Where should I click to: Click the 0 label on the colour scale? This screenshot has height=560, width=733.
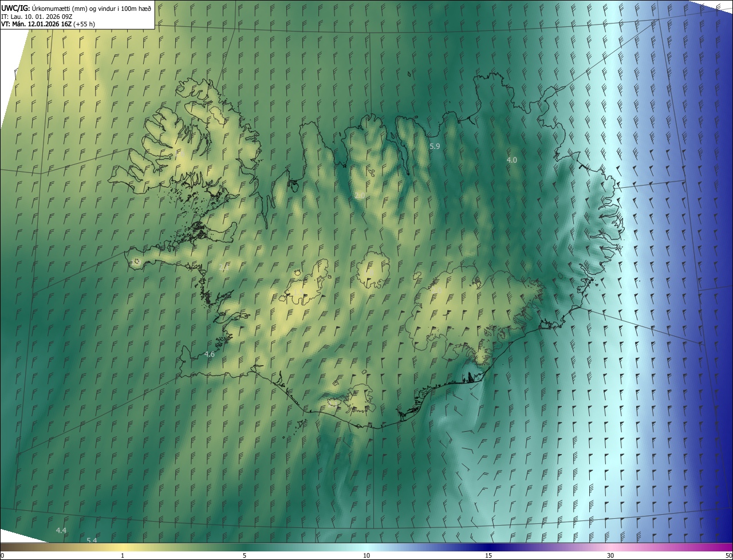point(2,555)
